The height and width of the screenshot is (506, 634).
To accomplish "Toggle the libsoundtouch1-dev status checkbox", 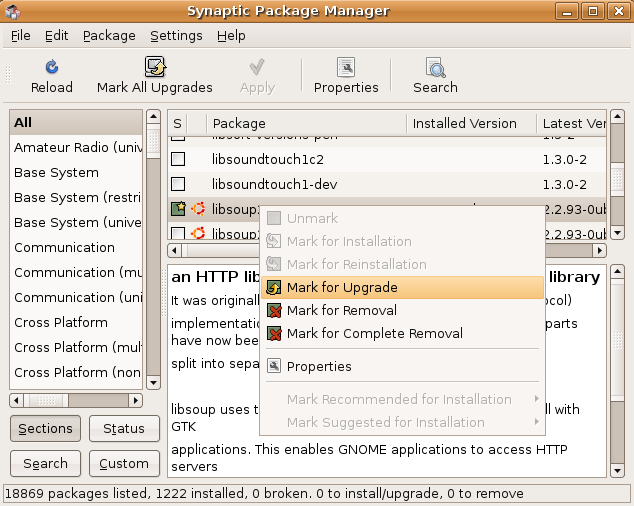I will (178, 184).
